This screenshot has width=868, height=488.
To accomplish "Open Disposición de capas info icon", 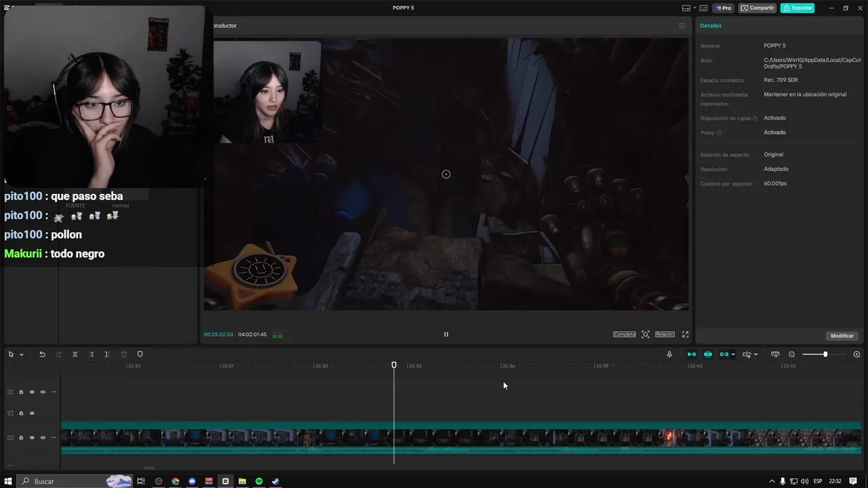I will click(x=755, y=119).
